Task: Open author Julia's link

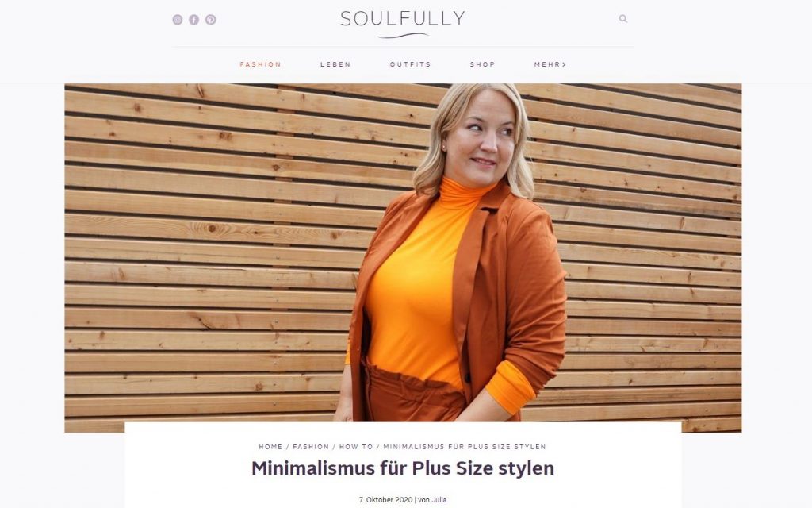Action: (439, 500)
